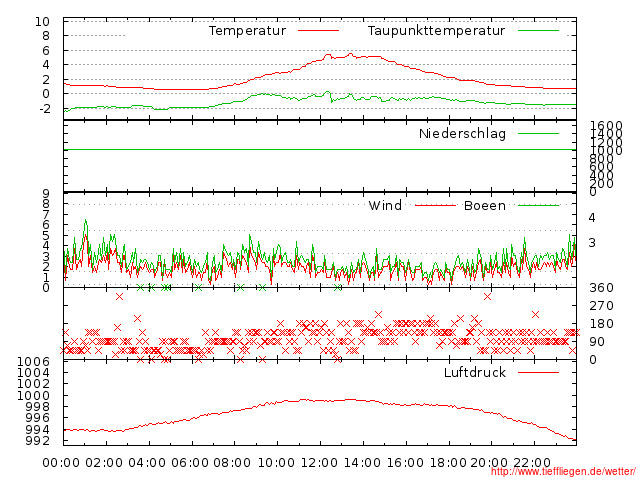Viewport: 640px width, 480px height.
Task: Click the 18:00 time axis label
Action: tap(447, 463)
